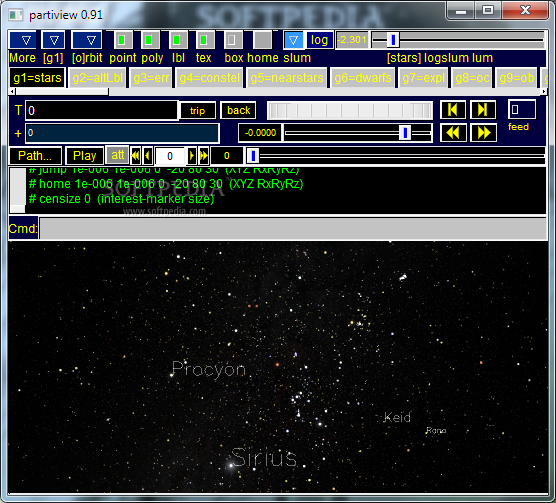Image resolution: width=556 pixels, height=503 pixels.
Task: Click path frame double-left arrow
Action: (135, 156)
